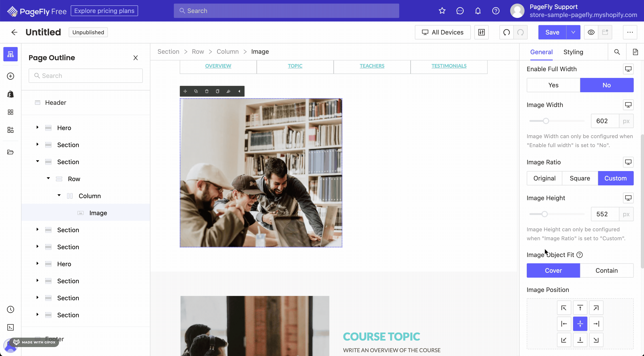Collapse the Row in outline

pyautogui.click(x=48, y=178)
